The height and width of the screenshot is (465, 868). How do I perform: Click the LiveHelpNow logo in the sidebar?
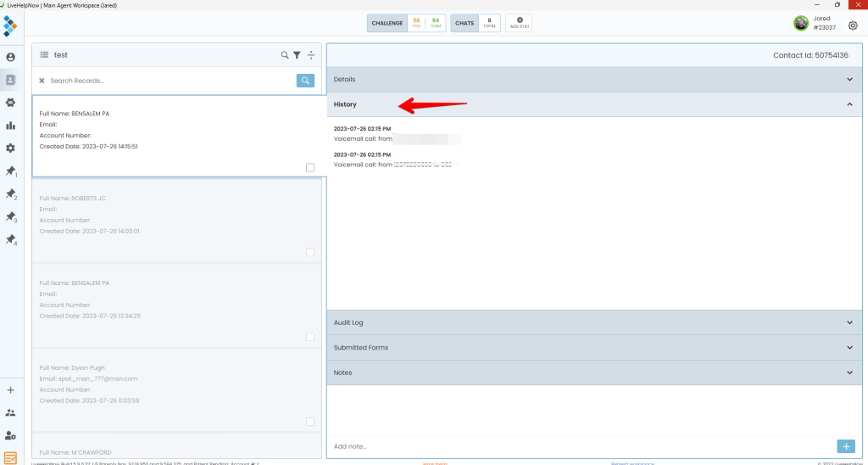click(10, 25)
